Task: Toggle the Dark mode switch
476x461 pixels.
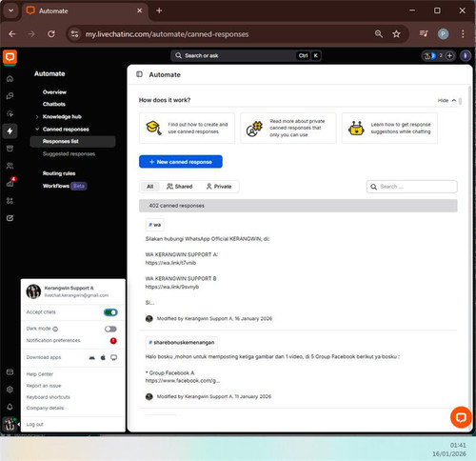Action: pyautogui.click(x=110, y=329)
